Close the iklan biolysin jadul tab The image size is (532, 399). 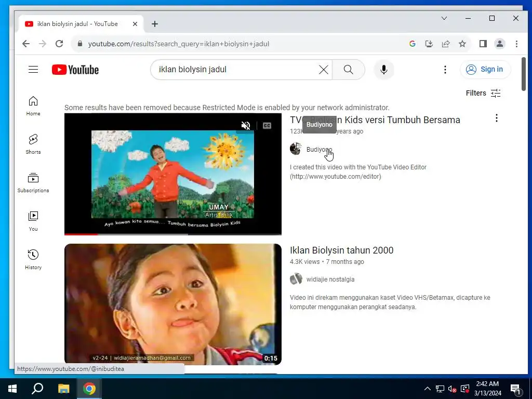coord(135,24)
